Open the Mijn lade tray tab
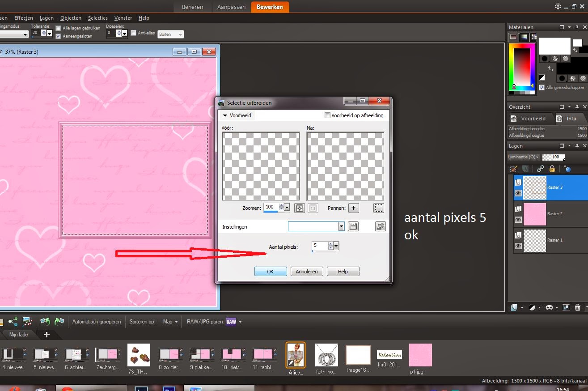Viewport: 588px width, 391px height. [x=20, y=335]
